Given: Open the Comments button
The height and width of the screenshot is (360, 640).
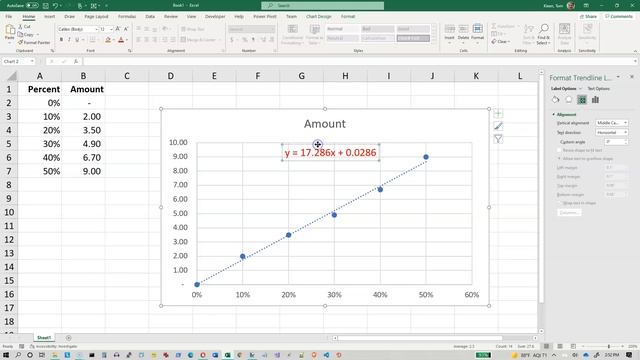Looking at the screenshot, I should click(619, 16).
